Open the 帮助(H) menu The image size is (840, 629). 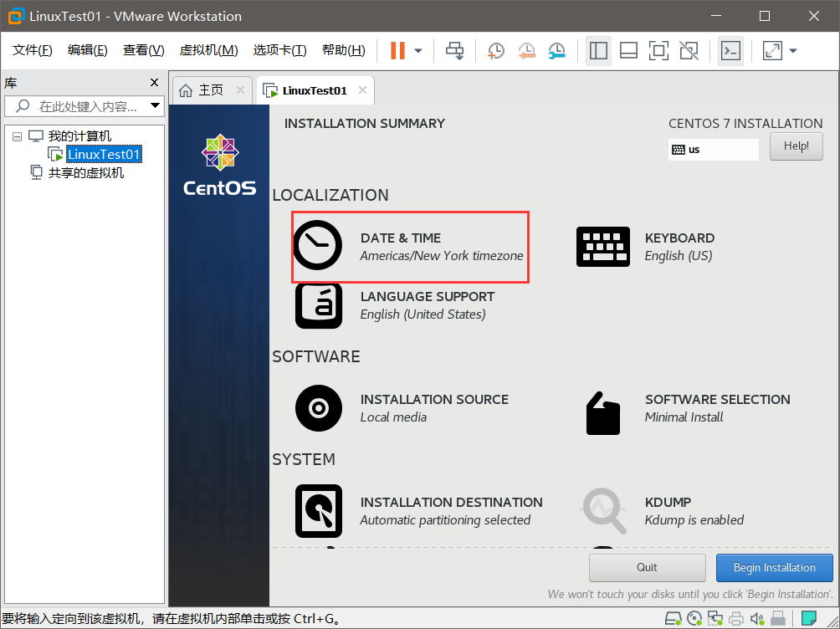[x=343, y=50]
